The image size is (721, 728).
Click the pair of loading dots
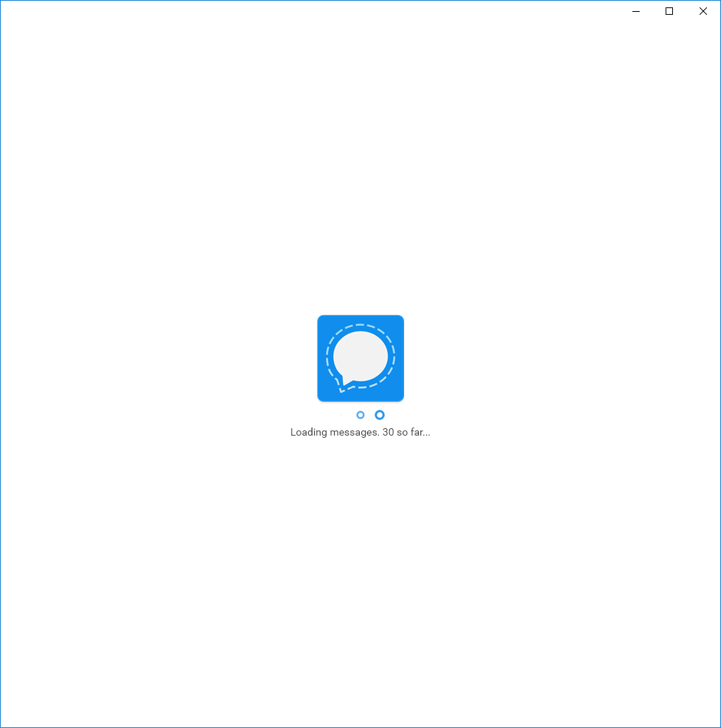tap(369, 415)
